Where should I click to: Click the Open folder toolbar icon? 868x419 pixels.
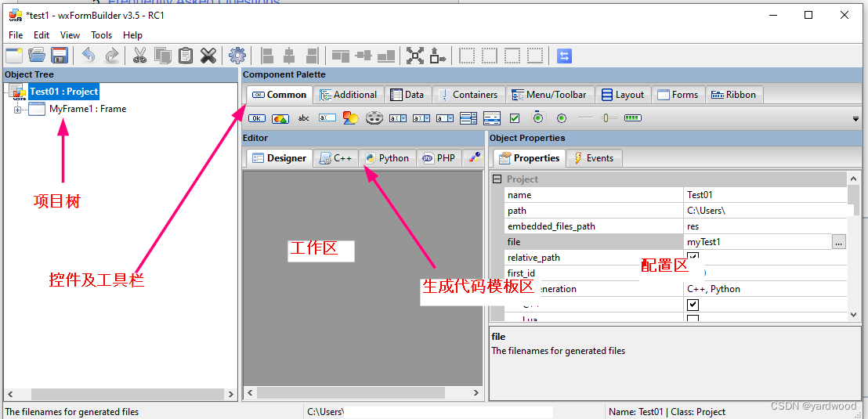[x=37, y=56]
